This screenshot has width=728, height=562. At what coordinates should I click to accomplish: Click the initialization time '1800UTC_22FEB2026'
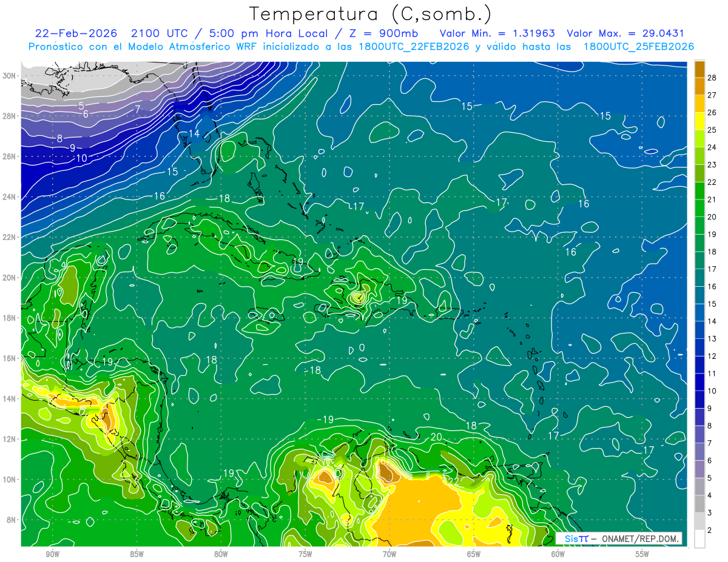click(x=415, y=47)
